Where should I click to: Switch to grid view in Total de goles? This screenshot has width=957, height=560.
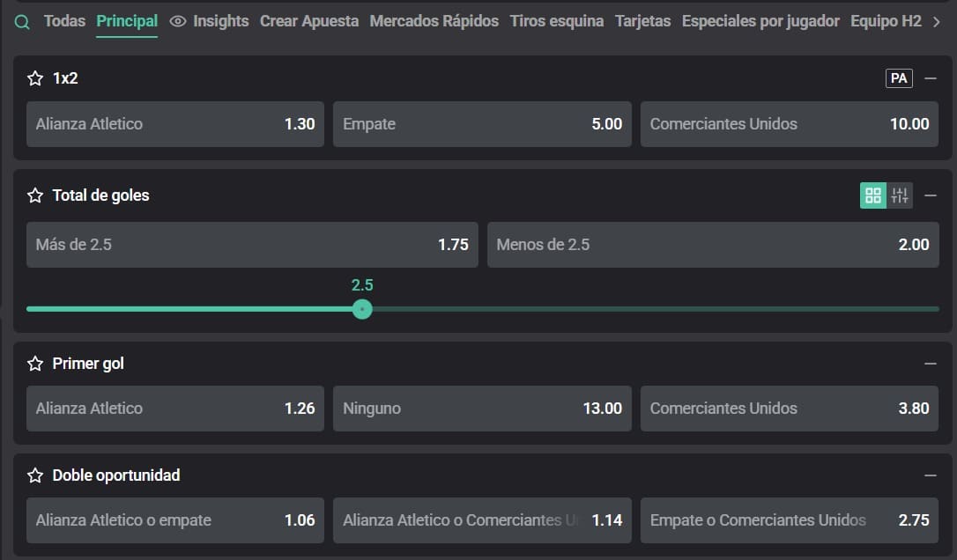click(x=873, y=195)
